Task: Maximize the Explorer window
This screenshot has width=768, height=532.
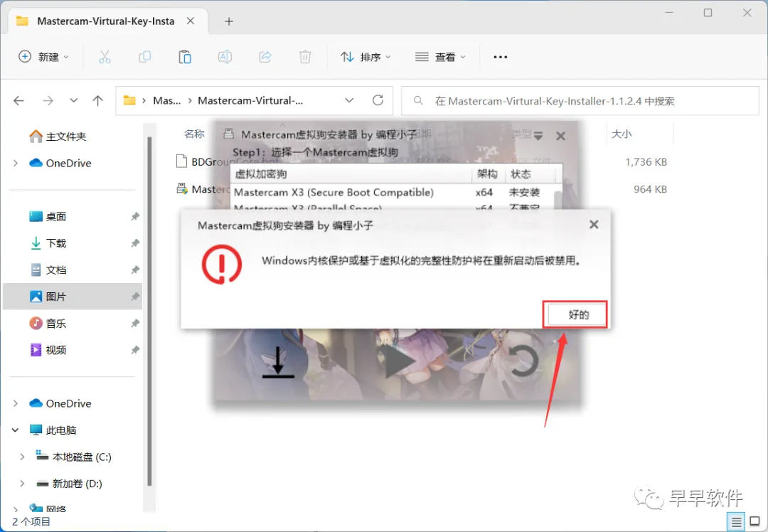Action: (x=708, y=13)
